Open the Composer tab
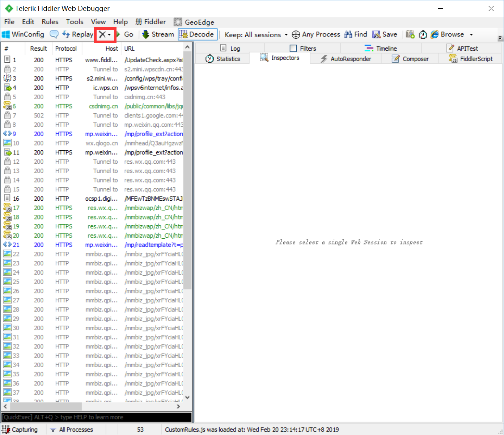 click(410, 59)
